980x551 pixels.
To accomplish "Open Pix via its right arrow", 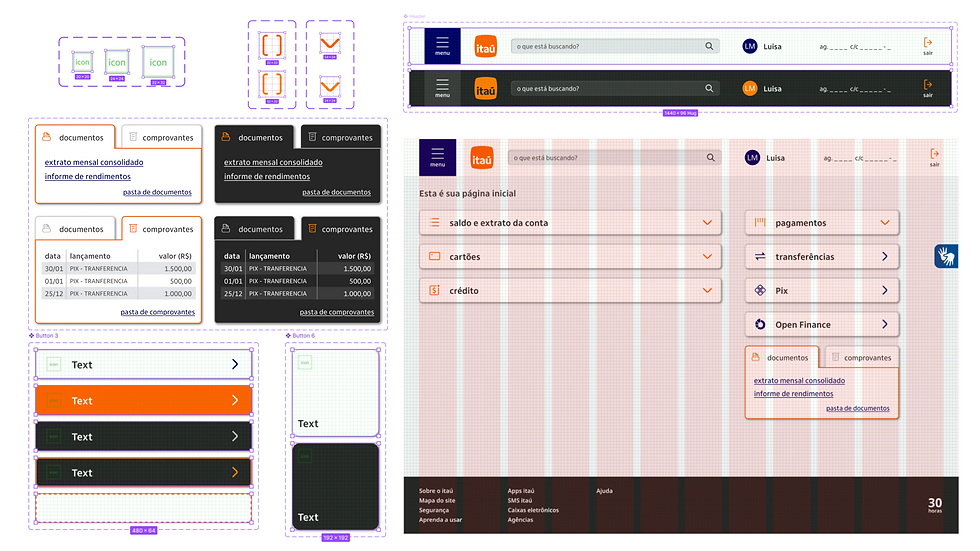I will [884, 290].
